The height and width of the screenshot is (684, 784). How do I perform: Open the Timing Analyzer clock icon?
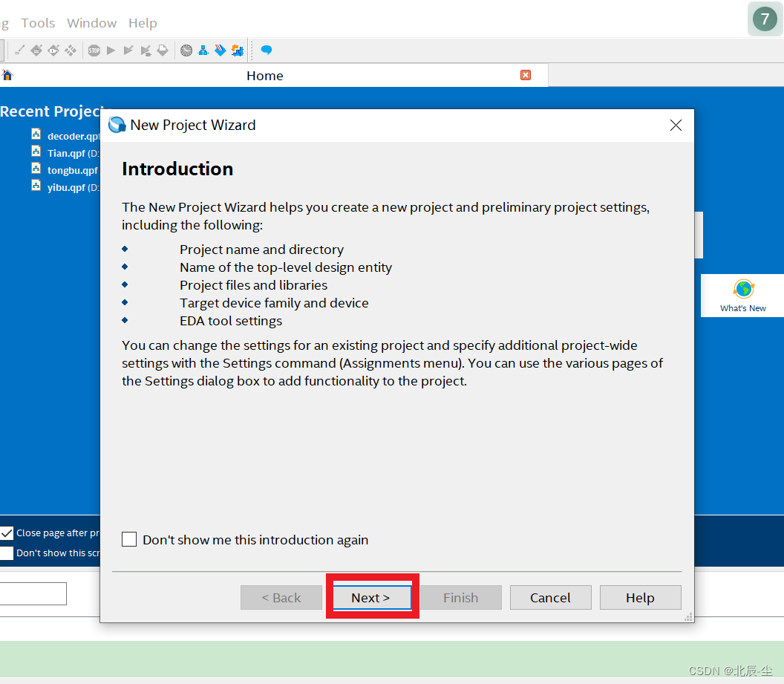coord(186,51)
